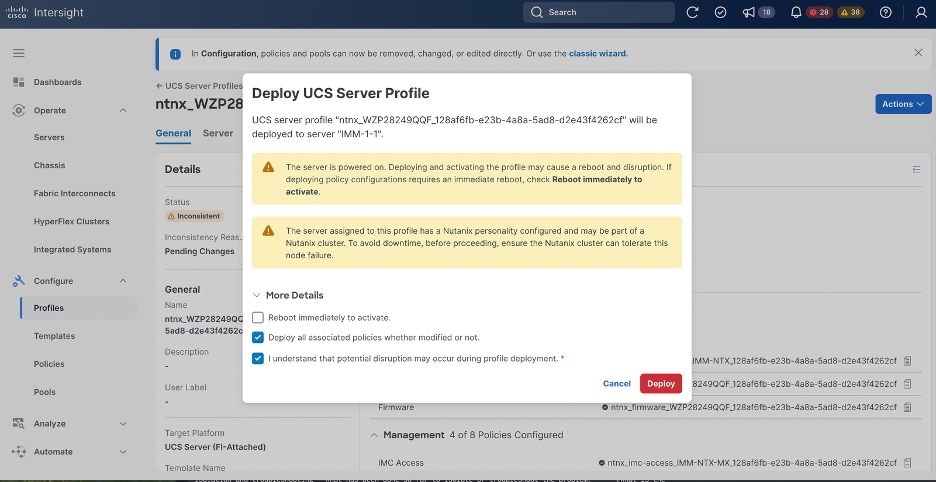Click copy icon on IMM-NTX policy row
The image size is (936, 482).
(907, 361)
